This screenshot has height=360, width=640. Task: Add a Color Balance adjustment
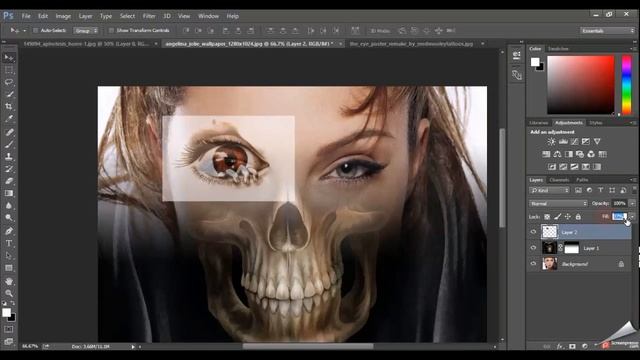(557, 154)
